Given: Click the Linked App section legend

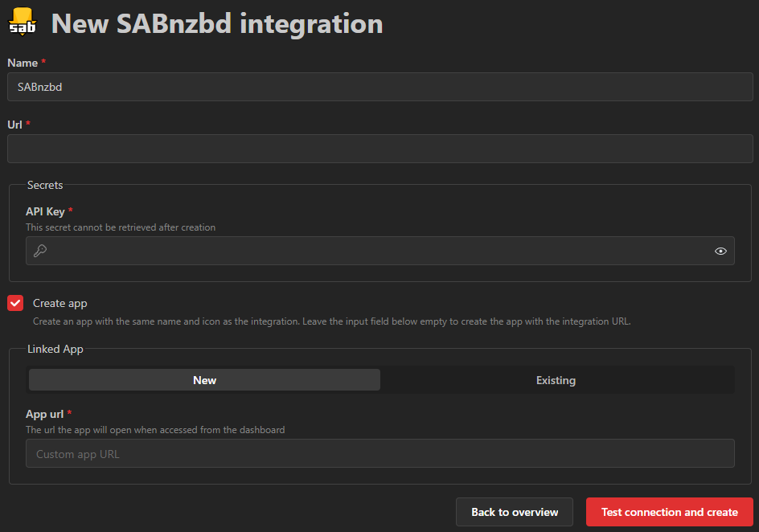Looking at the screenshot, I should pos(55,349).
